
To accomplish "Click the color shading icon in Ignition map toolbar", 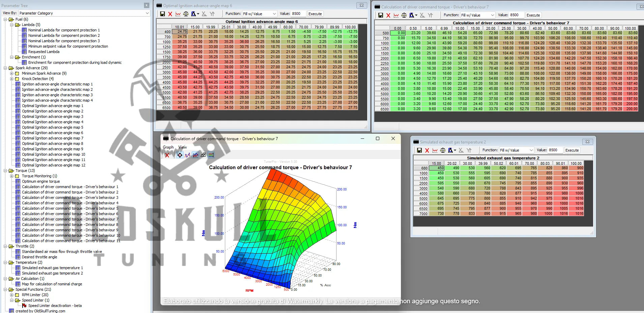I will (194, 14).
